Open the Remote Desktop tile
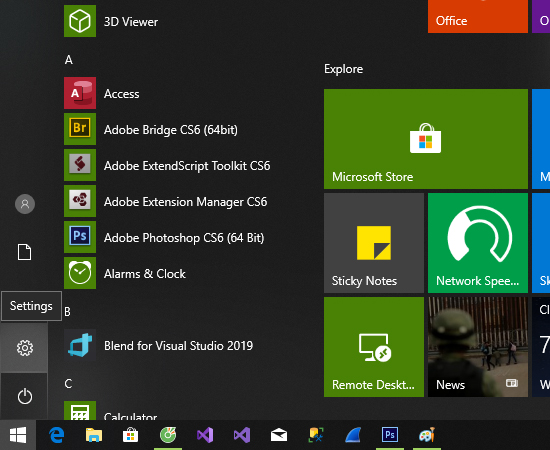 374,347
